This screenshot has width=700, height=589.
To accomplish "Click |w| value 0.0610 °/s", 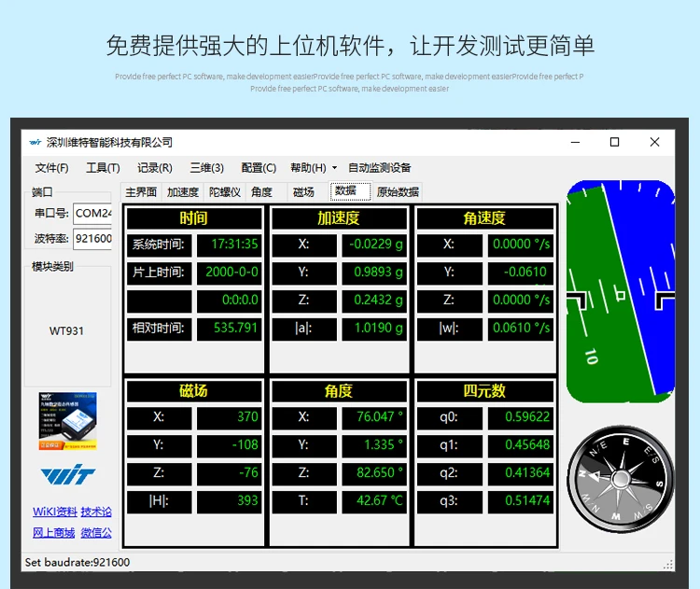I will (521, 329).
